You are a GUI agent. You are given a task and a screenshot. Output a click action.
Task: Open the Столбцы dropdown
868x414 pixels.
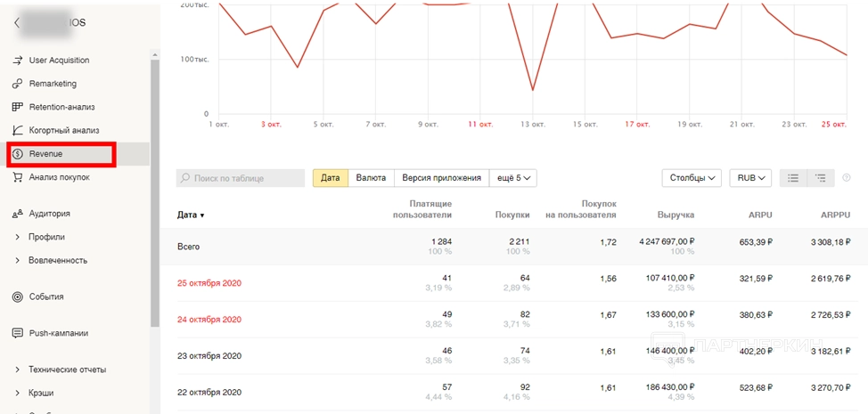(x=692, y=178)
